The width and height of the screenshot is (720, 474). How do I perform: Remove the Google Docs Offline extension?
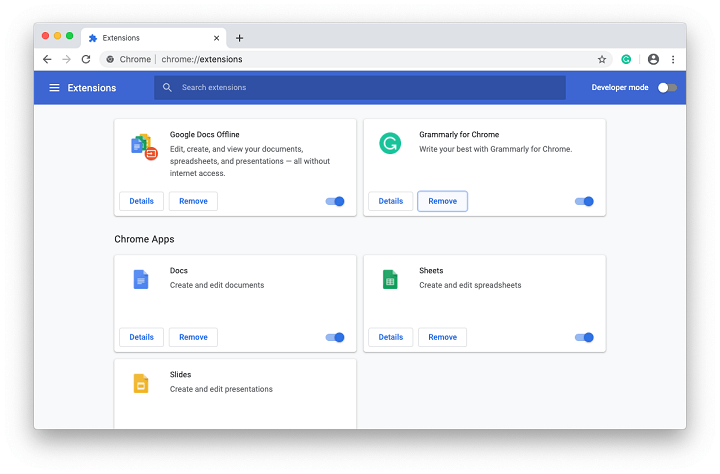(193, 201)
